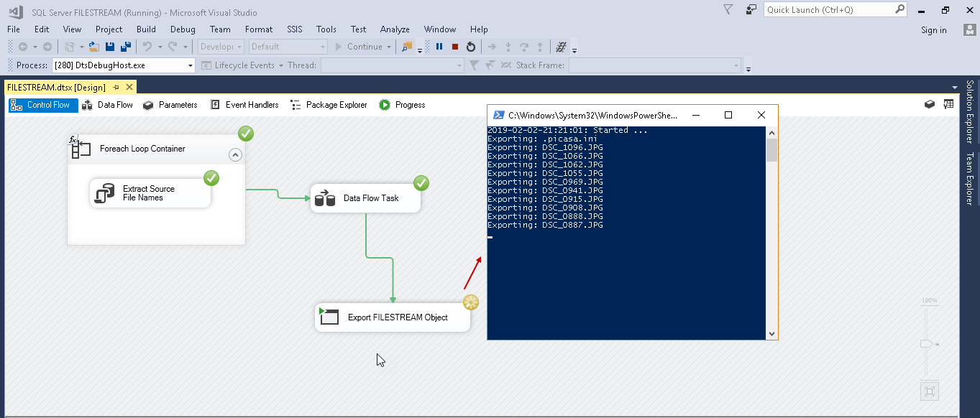Image resolution: width=980 pixels, height=418 pixels.
Task: Switch to the Data Flow tab
Action: [x=108, y=105]
